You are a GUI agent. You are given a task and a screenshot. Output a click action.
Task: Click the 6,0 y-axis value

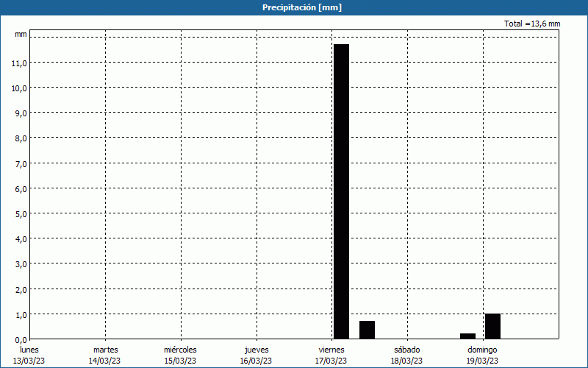(21, 189)
